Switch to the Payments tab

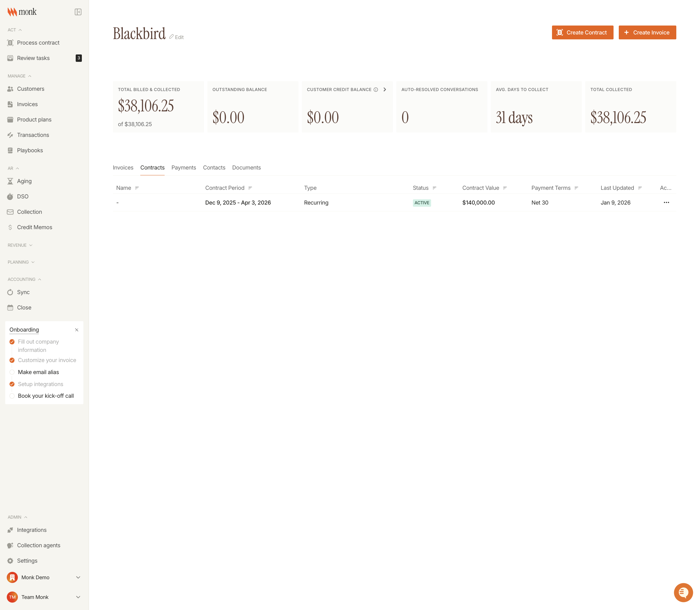pyautogui.click(x=183, y=167)
